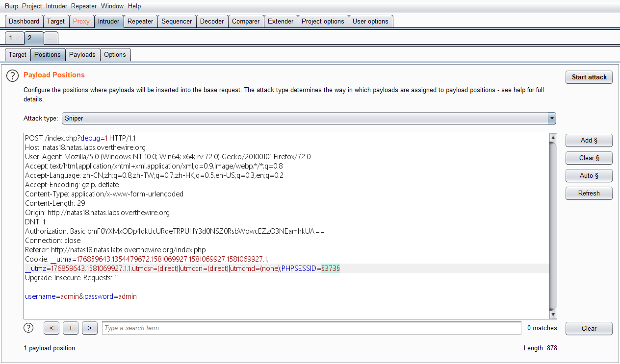Screen dimensions: 620x364
Task: Click the Content-Length: 29 line
Action: point(55,203)
